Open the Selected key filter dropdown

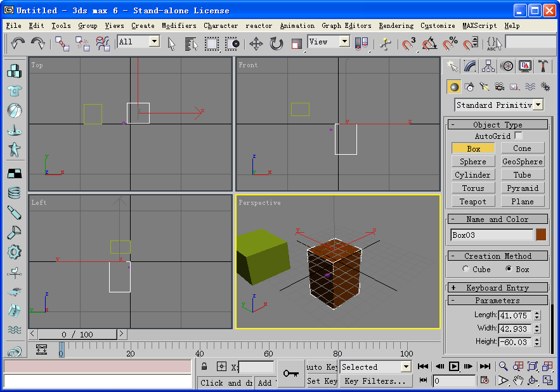pos(375,367)
